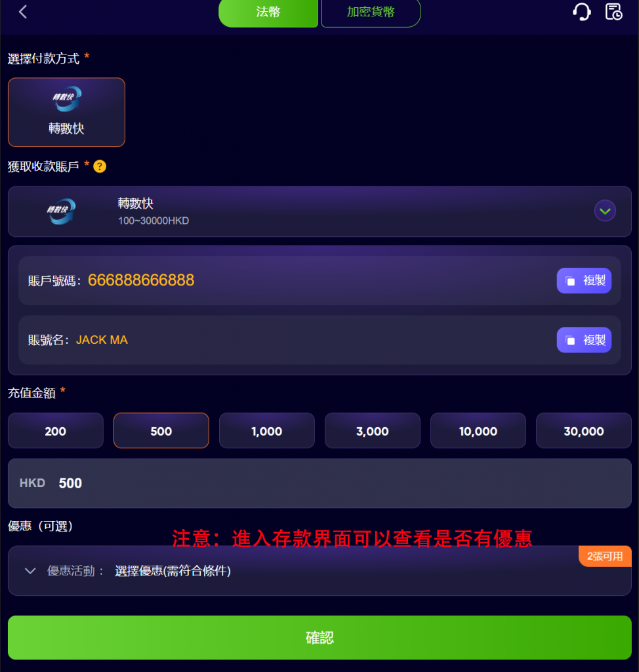The height and width of the screenshot is (672, 639).
Task: Switch to the 加密貨幣 tab
Action: pos(371,12)
